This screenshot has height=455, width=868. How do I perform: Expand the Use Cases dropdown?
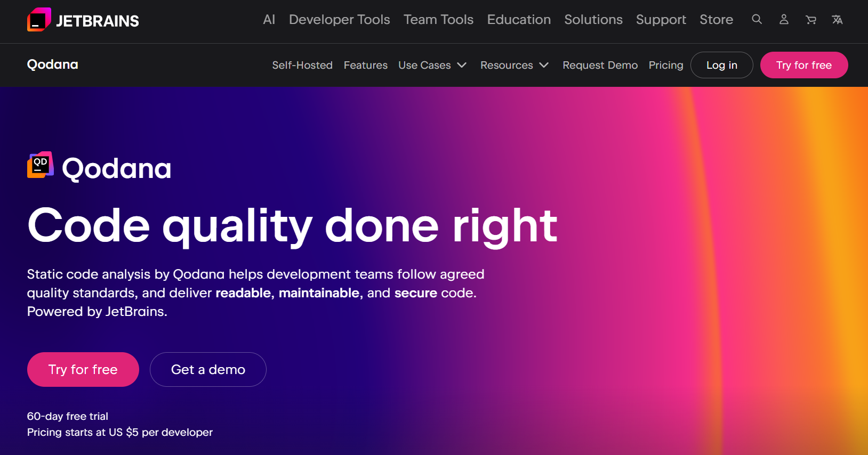point(432,65)
